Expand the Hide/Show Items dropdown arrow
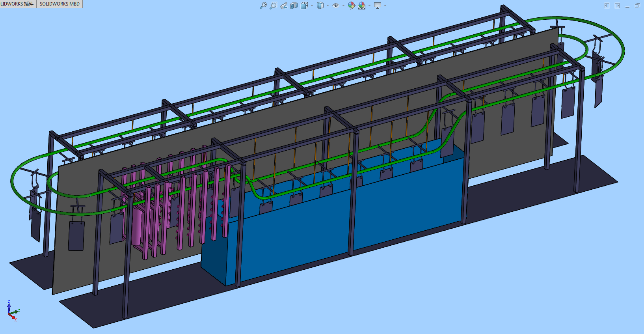644x334 pixels. tap(343, 6)
